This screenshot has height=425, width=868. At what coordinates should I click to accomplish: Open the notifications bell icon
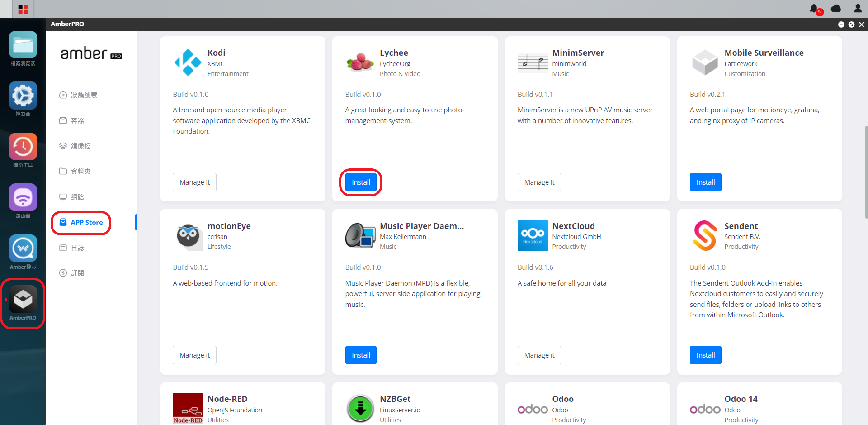(814, 9)
